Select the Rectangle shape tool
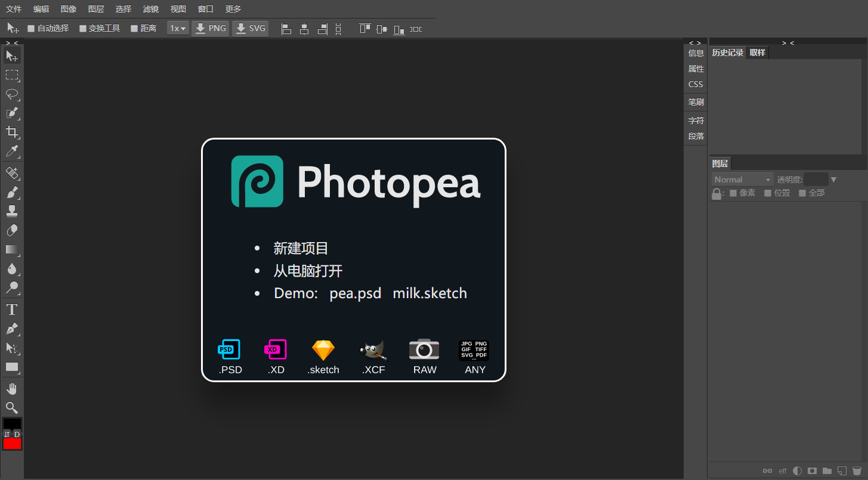The height and width of the screenshot is (480, 868). (12, 367)
